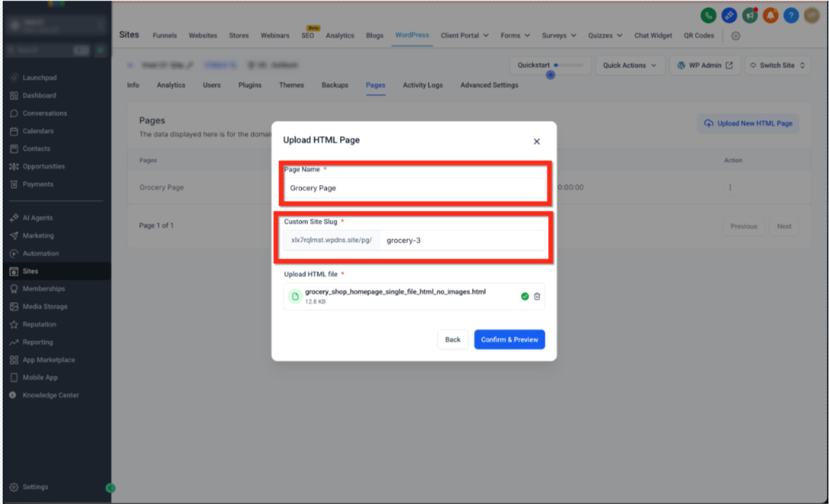Click the megaphone announcements icon

click(750, 15)
